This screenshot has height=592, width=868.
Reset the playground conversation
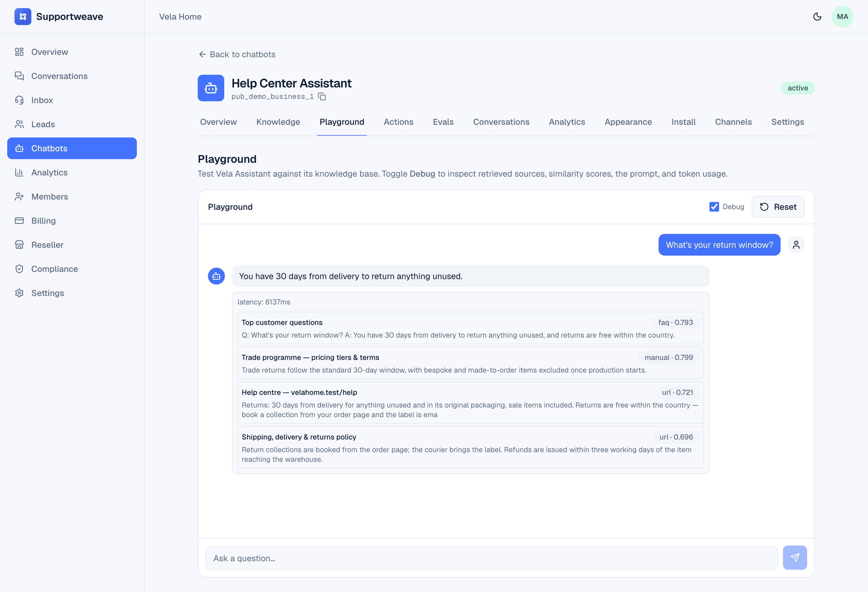coord(778,207)
